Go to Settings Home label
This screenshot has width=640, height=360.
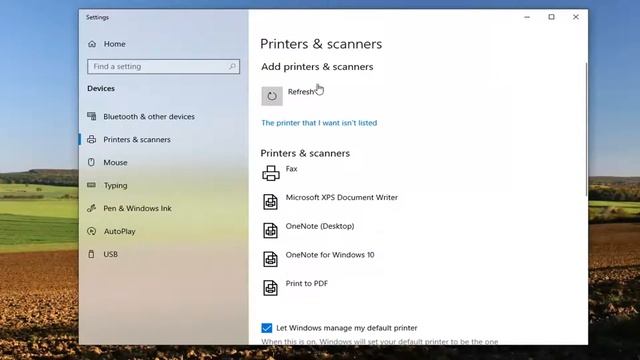click(x=114, y=44)
